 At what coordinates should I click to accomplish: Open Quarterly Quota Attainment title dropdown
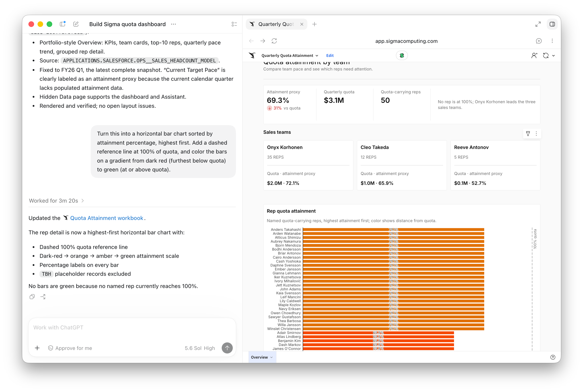tap(290, 56)
